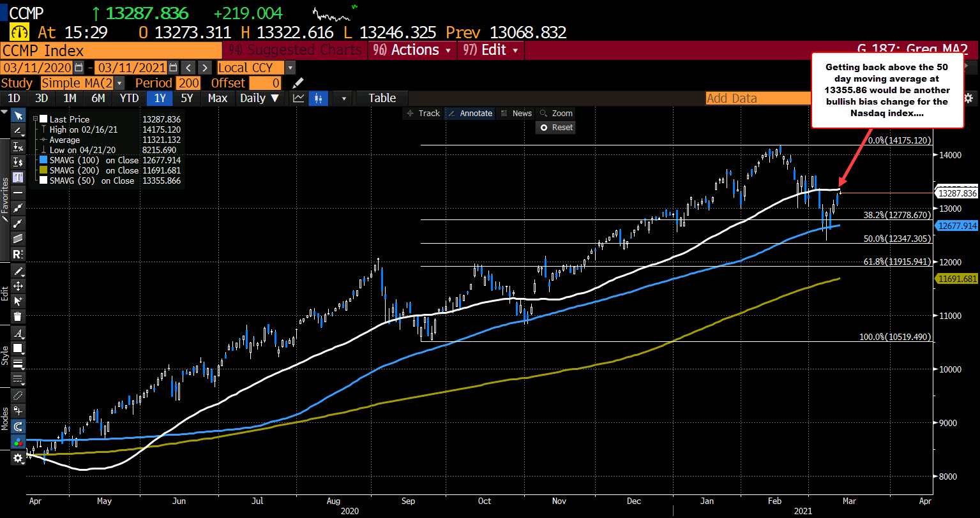Click the Zoom chart button

(x=556, y=113)
